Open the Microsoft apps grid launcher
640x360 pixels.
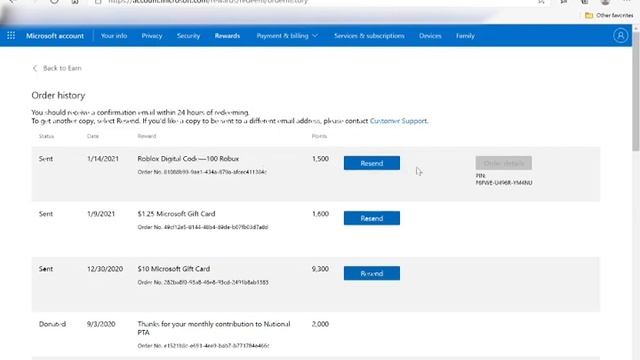(x=11, y=36)
